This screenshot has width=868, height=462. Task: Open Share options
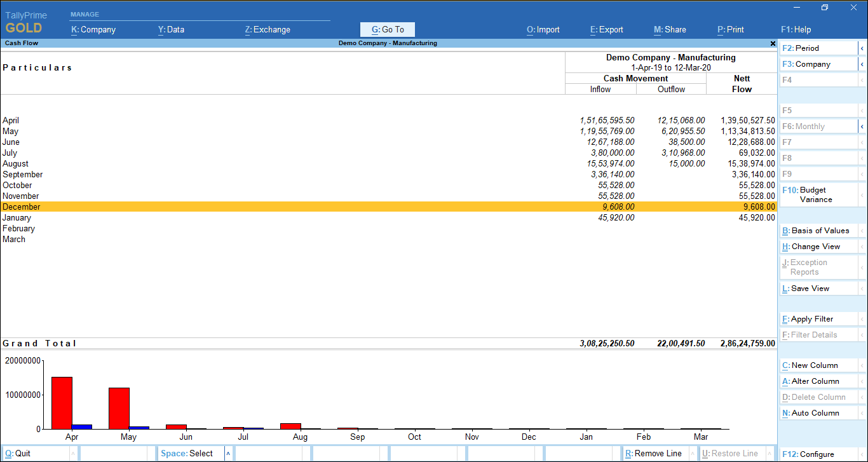coord(669,29)
